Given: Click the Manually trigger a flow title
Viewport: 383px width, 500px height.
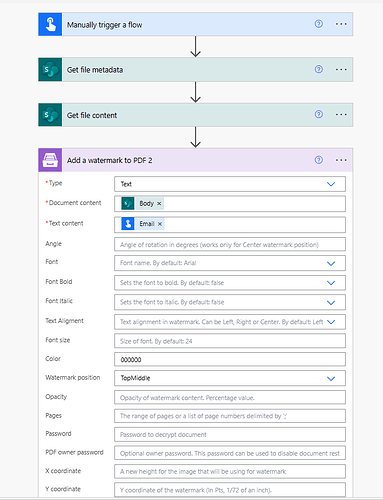Looking at the screenshot, I should [x=104, y=25].
